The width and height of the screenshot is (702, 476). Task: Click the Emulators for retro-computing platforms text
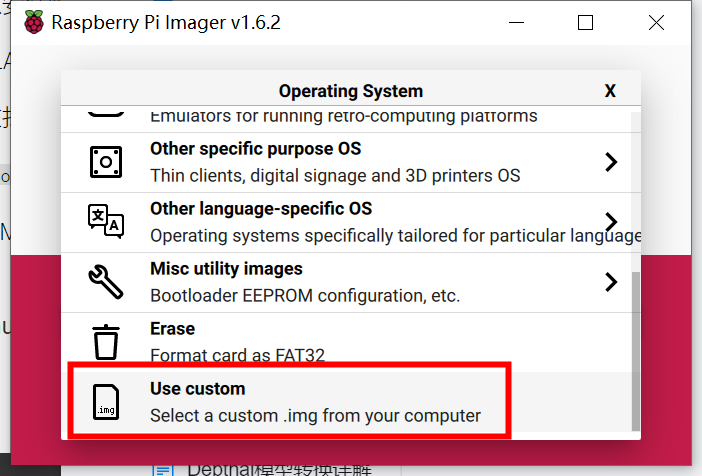(343, 116)
